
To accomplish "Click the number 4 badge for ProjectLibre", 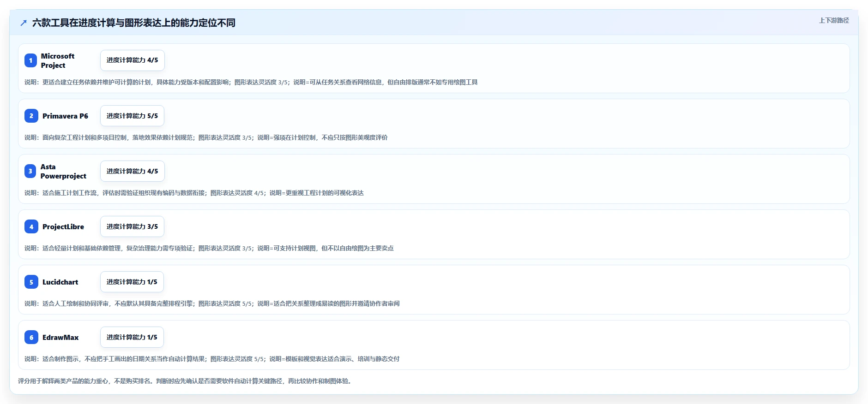I will 31,226.
